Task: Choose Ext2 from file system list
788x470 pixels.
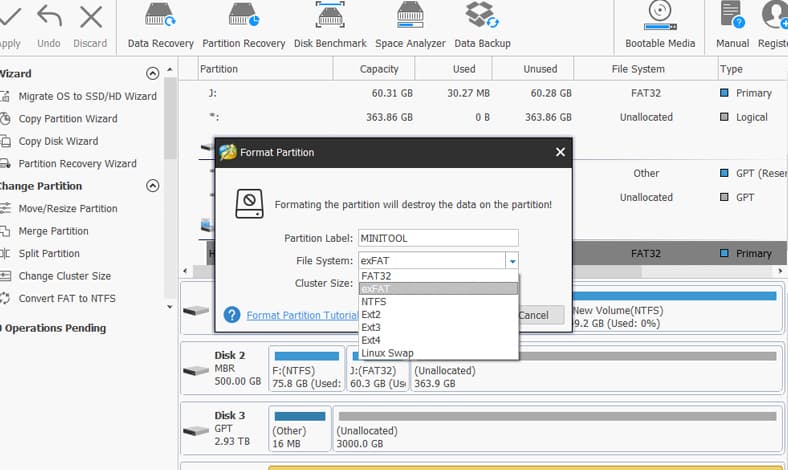Action: 438,314
